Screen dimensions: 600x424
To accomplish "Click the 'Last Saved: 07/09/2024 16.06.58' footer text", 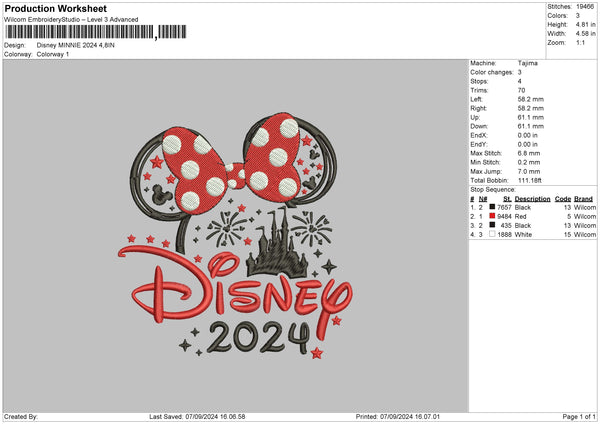I will pos(197,417).
